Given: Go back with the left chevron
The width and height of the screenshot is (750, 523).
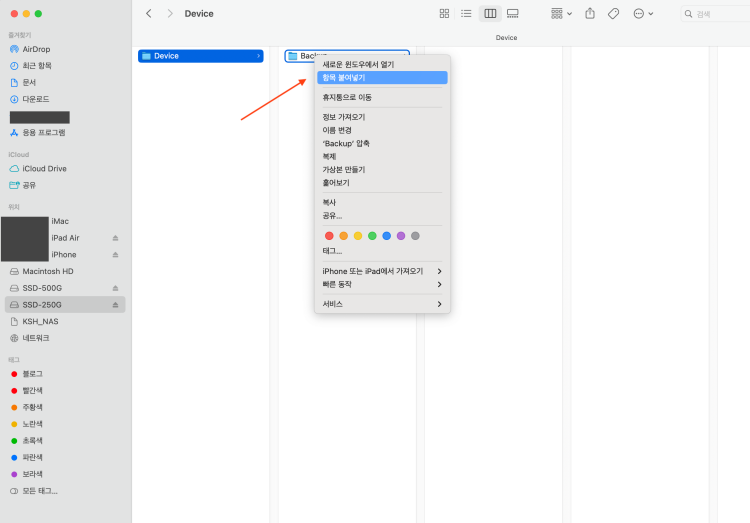Looking at the screenshot, I should tap(149, 13).
